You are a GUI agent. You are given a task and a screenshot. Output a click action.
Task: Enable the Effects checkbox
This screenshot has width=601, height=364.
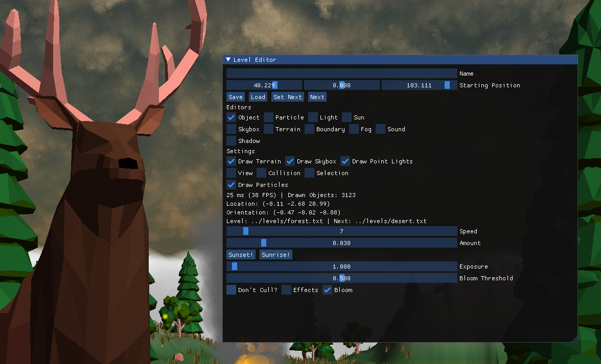[286, 290]
